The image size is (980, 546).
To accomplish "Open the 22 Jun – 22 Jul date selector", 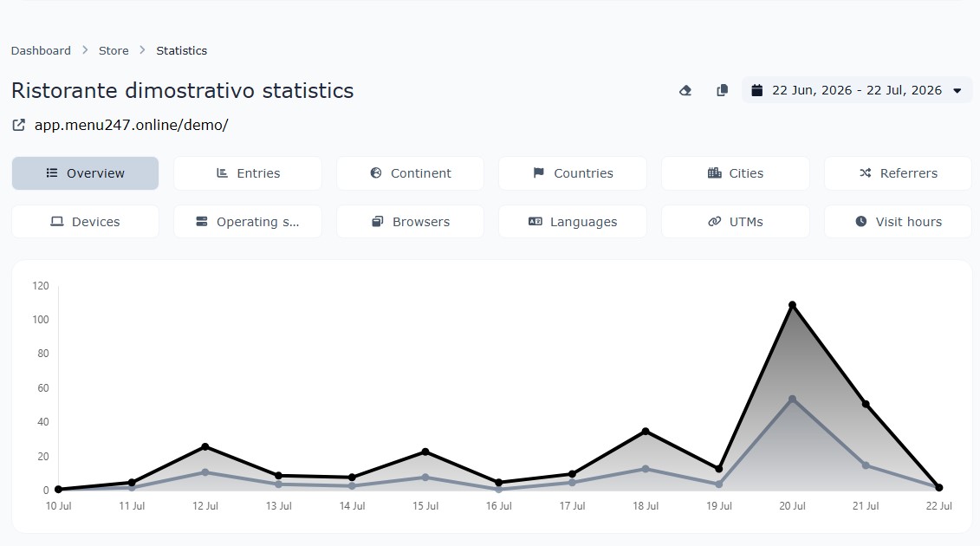I will click(x=857, y=90).
